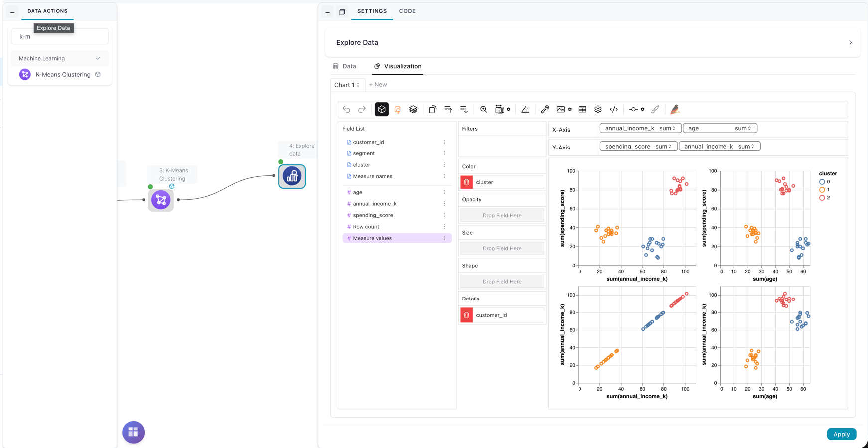Select the Chart 1 tab

pyautogui.click(x=344, y=85)
